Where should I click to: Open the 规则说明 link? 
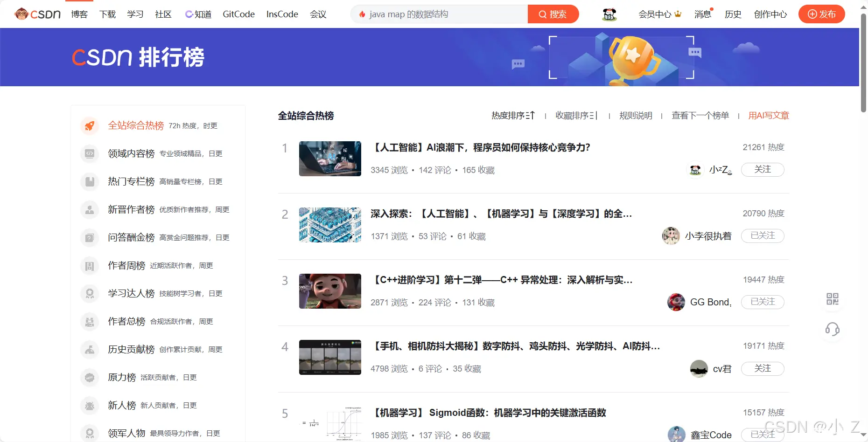[636, 115]
